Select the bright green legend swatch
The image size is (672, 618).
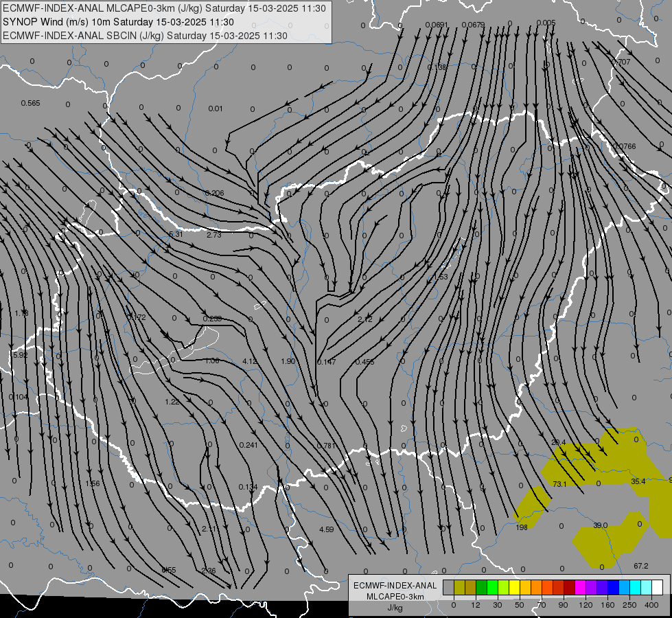click(493, 588)
